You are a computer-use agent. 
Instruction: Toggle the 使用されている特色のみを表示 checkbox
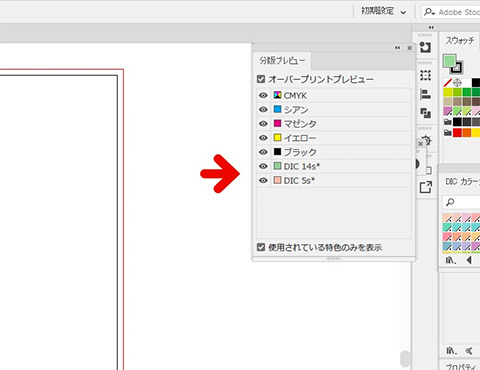(261, 247)
